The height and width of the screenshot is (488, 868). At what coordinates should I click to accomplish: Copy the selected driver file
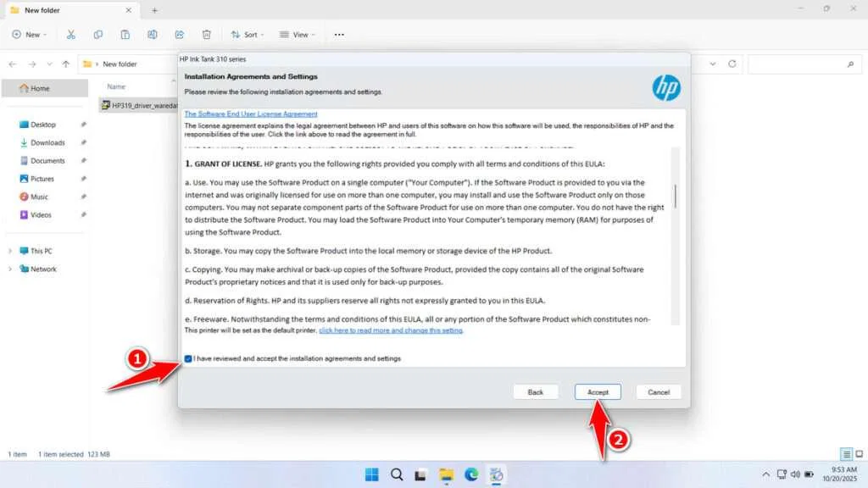point(98,34)
